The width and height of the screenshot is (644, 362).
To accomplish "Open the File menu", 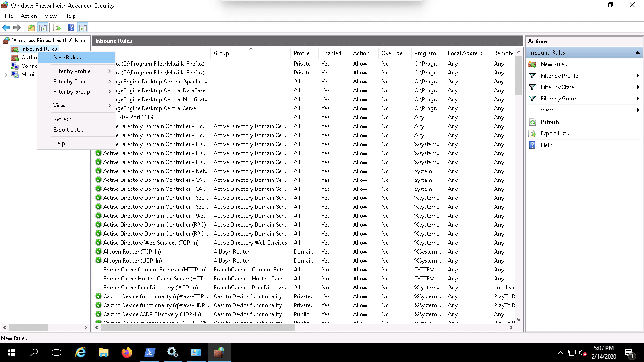I will pyautogui.click(x=9, y=16).
